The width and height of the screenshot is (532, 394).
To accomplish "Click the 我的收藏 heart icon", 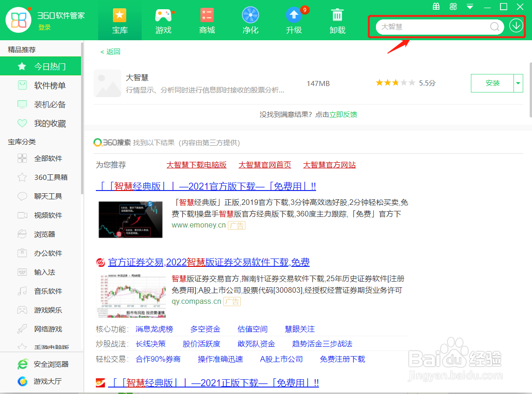I will 22,123.
